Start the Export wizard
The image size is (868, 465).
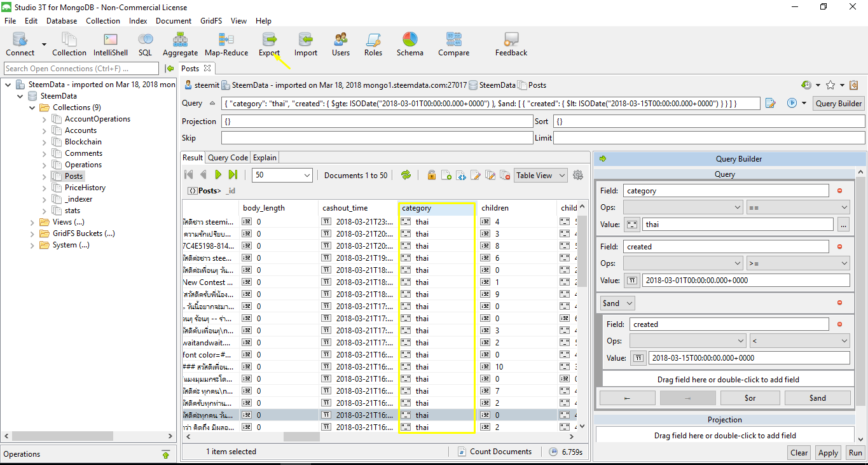pos(270,45)
